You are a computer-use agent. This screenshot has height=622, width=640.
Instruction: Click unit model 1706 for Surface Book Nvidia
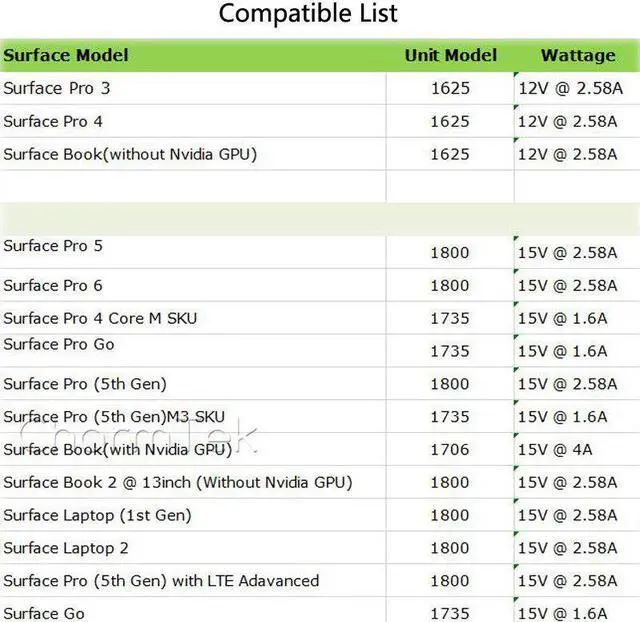[450, 449]
